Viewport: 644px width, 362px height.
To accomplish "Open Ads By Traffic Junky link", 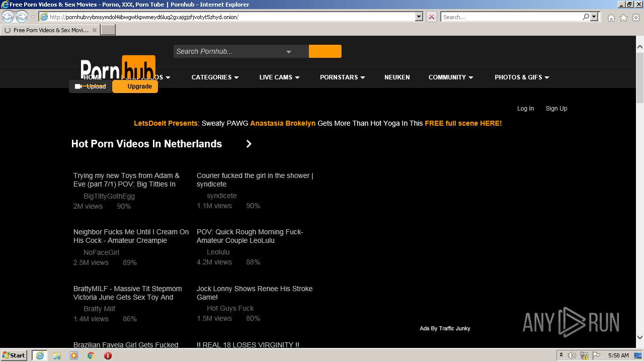I will (x=445, y=328).
